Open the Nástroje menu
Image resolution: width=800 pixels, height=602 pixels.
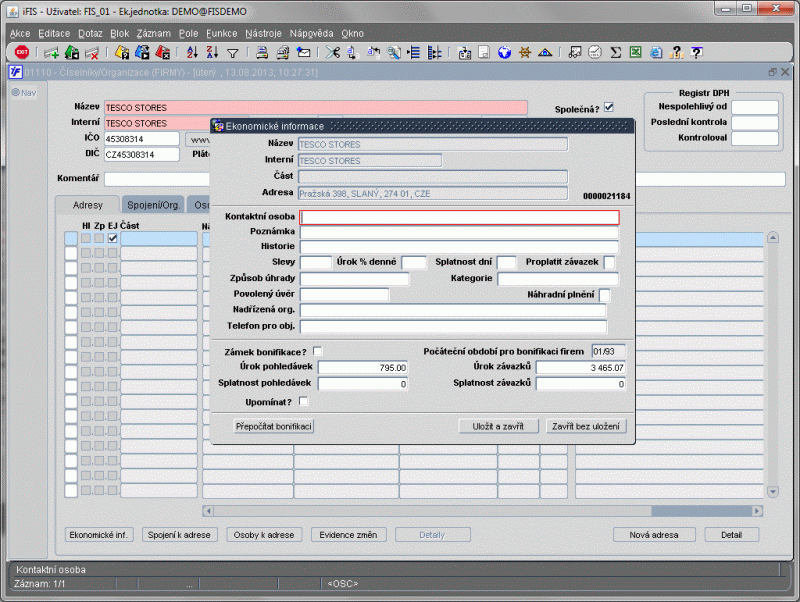pos(264,33)
